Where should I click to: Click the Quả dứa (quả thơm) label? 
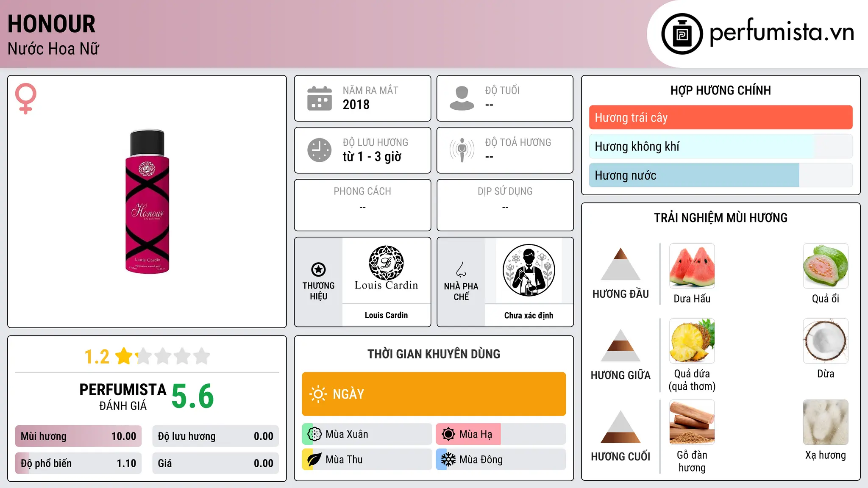[x=692, y=380]
